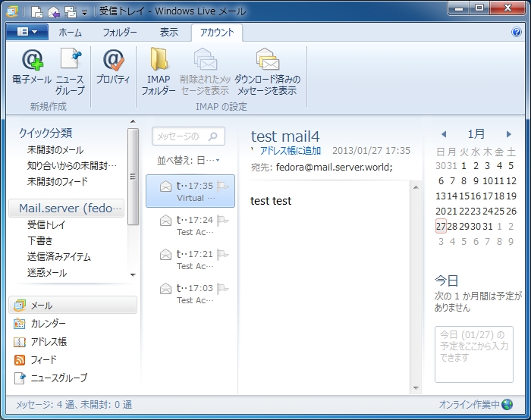Screen dimensions: 531x420
Task: Open 迷惑メール junk folder
Action: 47,273
